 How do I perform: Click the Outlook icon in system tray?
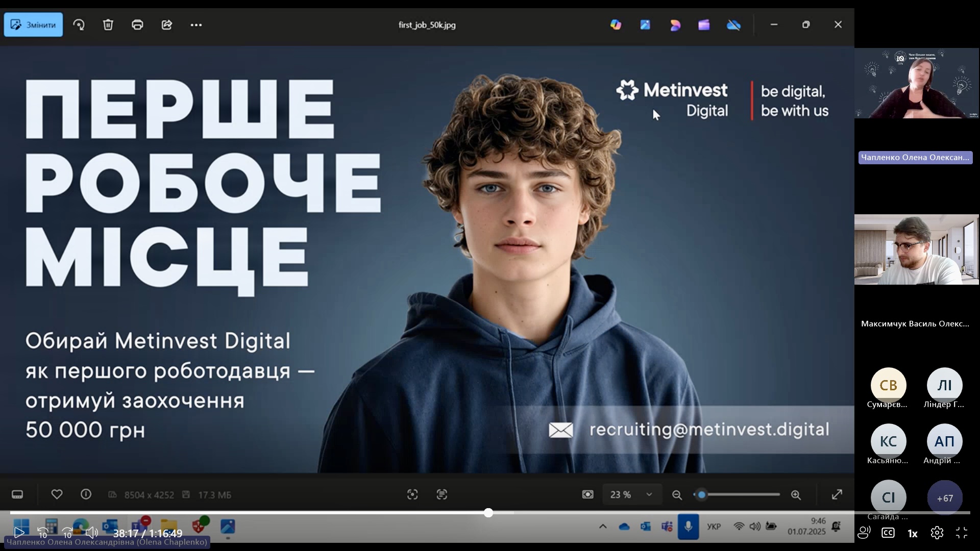[646, 527]
